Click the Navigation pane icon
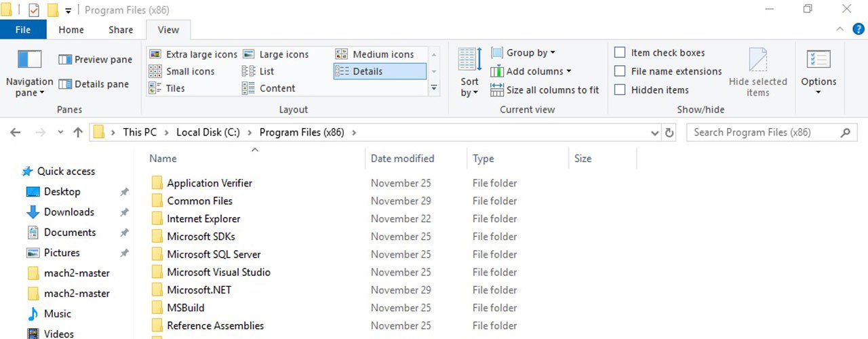This screenshot has width=868, height=339. point(29,60)
